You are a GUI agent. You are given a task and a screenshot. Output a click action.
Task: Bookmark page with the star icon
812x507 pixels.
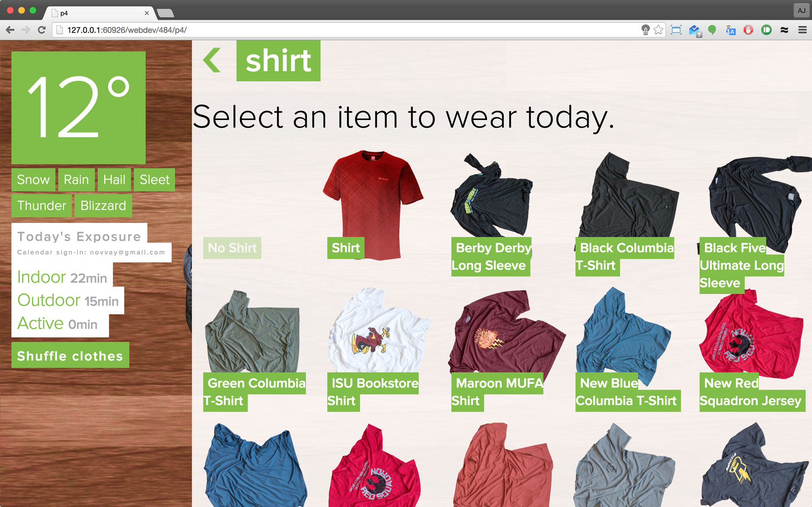(x=658, y=30)
